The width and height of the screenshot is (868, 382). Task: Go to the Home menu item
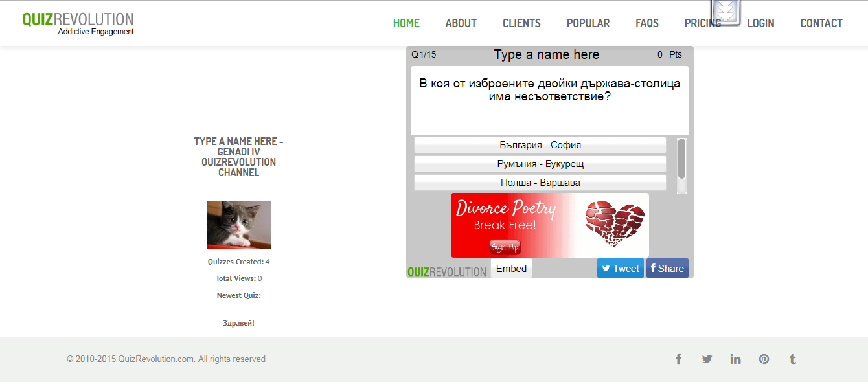click(x=406, y=23)
